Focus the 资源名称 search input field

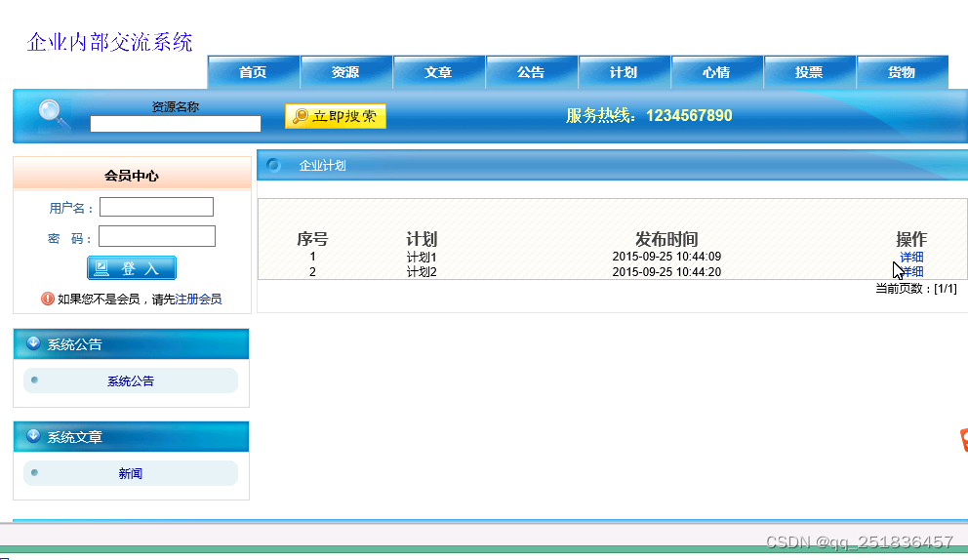coord(176,124)
